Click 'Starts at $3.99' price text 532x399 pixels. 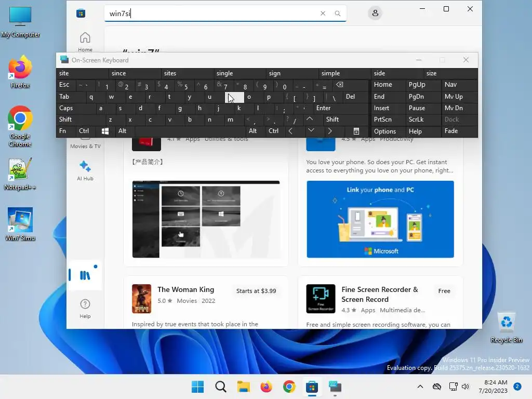(256, 291)
